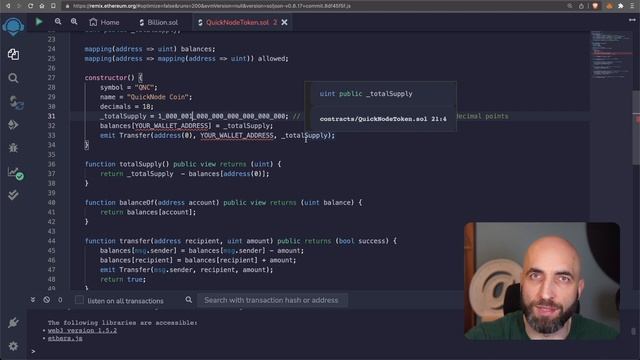
Task: Open the Remix home logo icon
Action: click(x=13, y=27)
